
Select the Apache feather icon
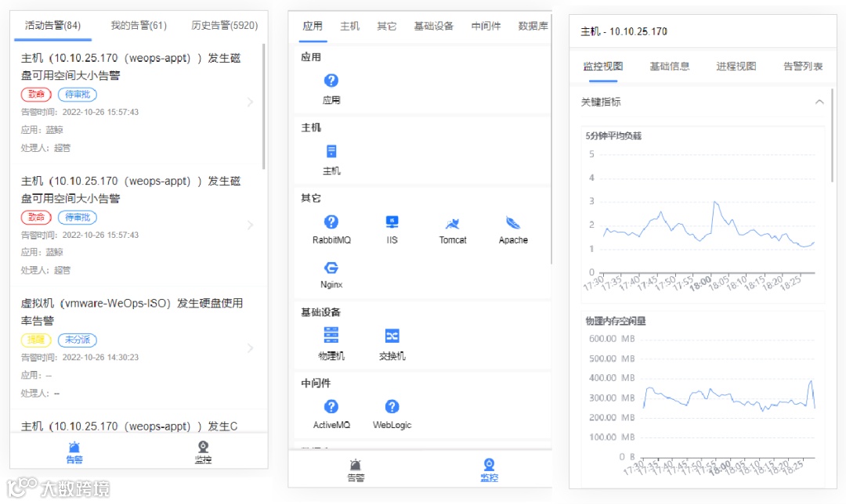513,222
